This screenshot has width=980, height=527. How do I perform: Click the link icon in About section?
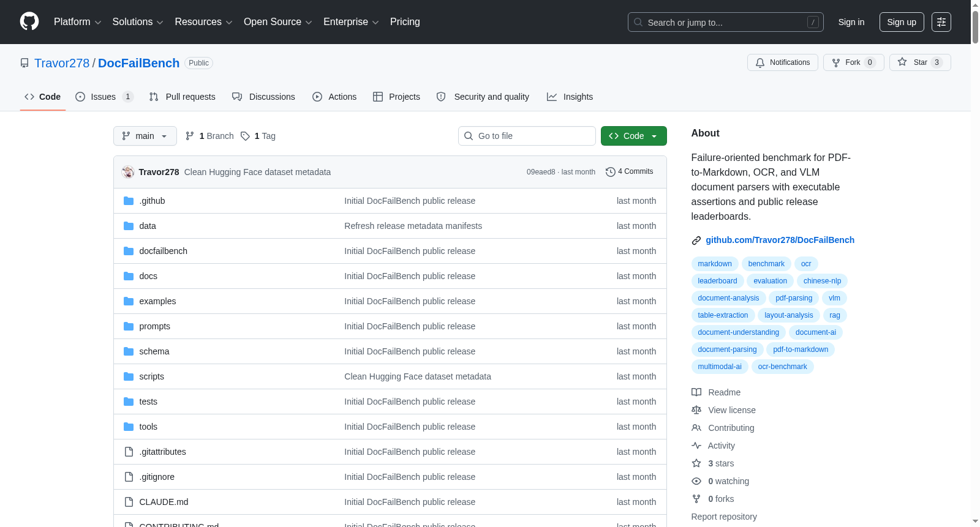(x=696, y=241)
